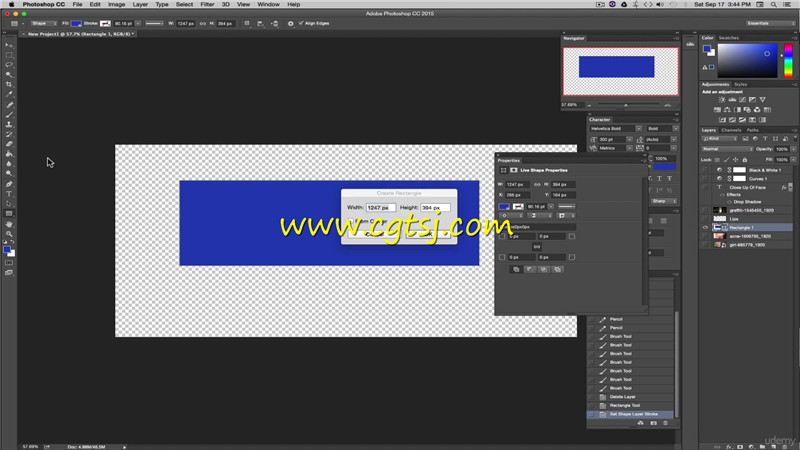Add a Levels adjustment in Adjustments panel
Viewport: 800px width, 450px height.
pyautogui.click(x=732, y=100)
